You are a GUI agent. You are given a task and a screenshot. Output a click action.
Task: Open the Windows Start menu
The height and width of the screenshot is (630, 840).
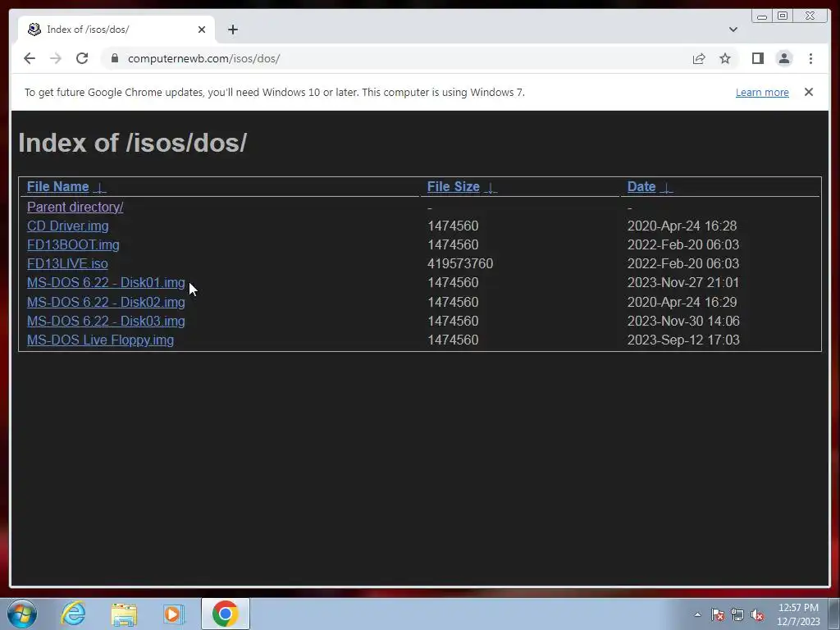pyautogui.click(x=22, y=614)
